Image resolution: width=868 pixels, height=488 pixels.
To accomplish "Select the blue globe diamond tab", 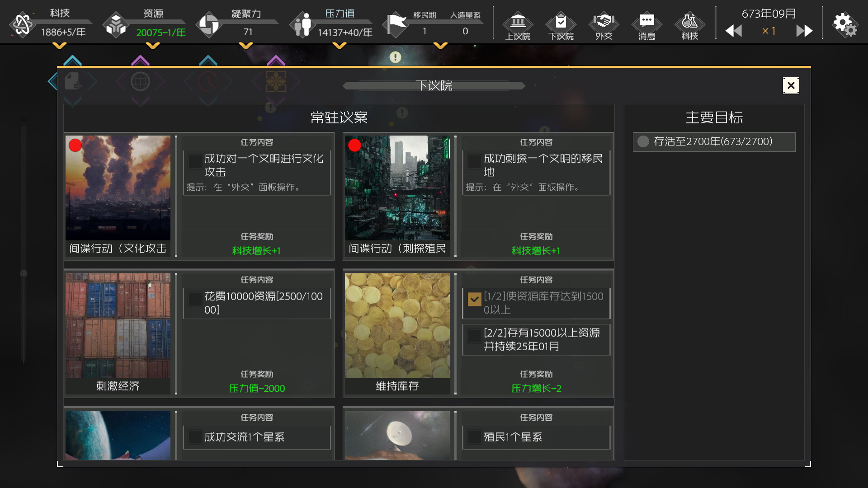I will (141, 81).
